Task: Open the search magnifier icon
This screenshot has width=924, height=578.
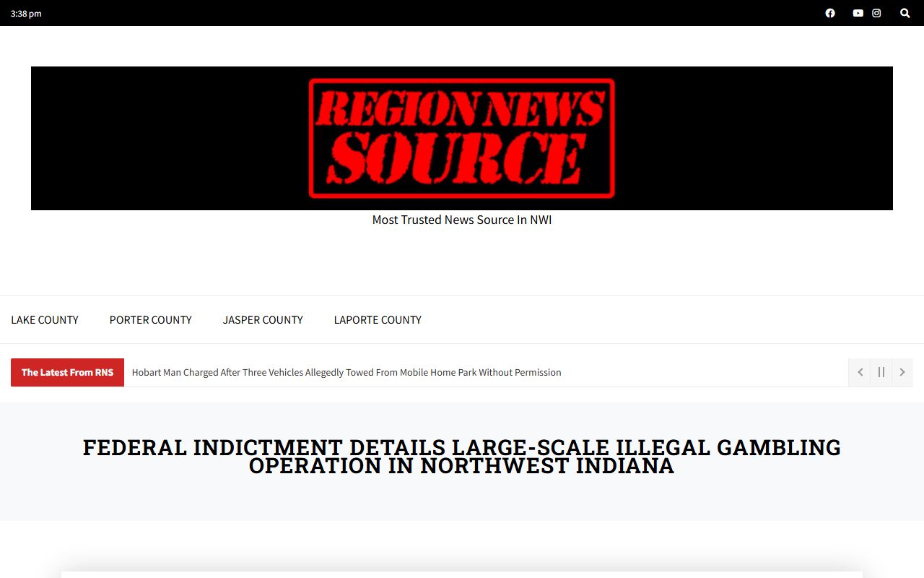Action: click(x=905, y=13)
